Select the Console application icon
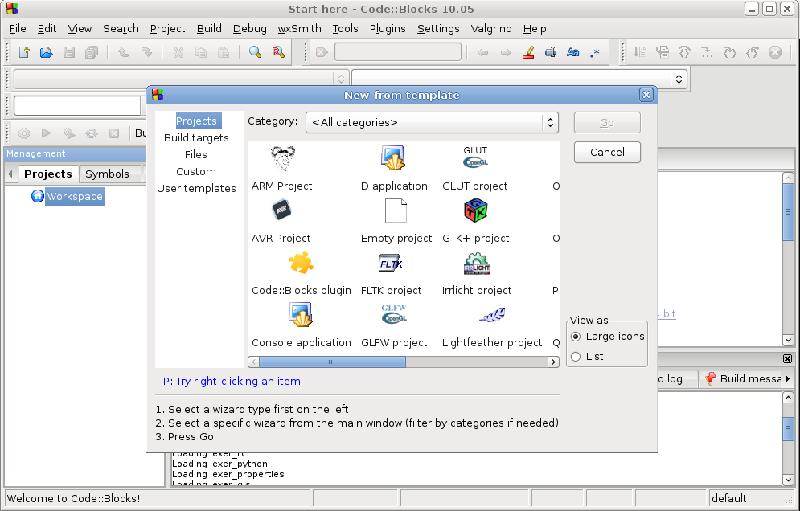The width and height of the screenshot is (800, 511). (301, 315)
